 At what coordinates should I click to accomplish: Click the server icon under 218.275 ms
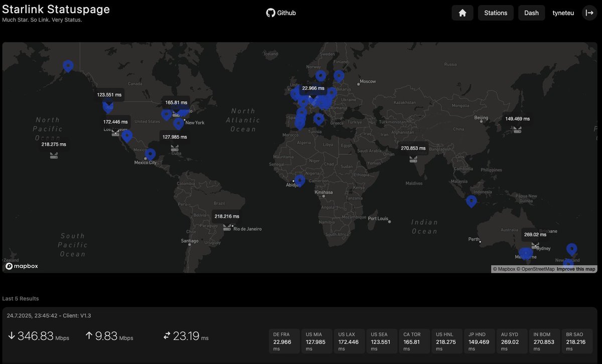point(54,155)
